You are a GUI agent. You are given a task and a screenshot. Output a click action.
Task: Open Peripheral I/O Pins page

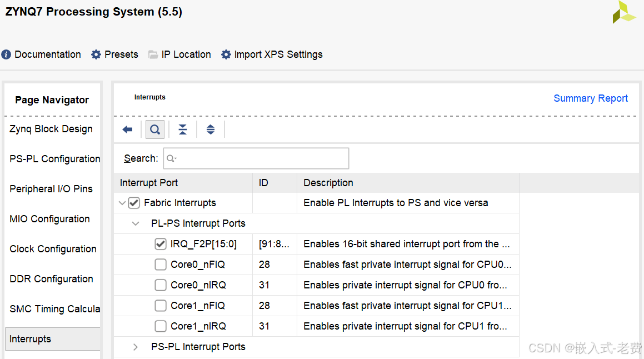[51, 189]
